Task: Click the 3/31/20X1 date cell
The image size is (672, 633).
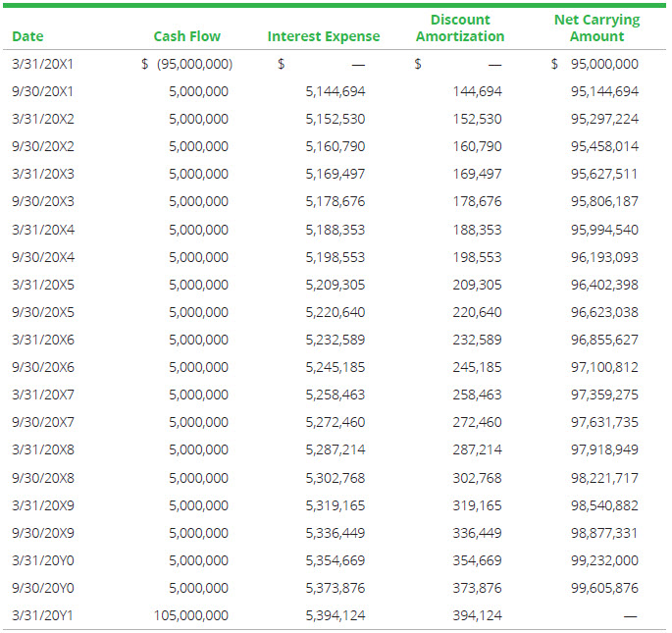Action: pos(42,64)
